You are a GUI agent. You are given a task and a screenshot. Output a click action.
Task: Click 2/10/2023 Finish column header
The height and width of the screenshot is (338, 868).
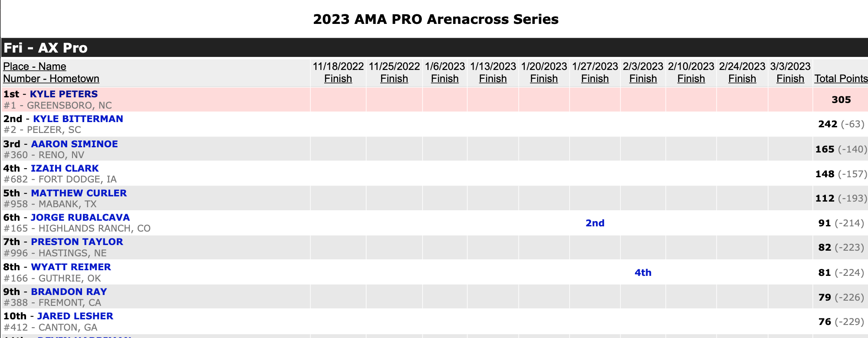click(691, 79)
